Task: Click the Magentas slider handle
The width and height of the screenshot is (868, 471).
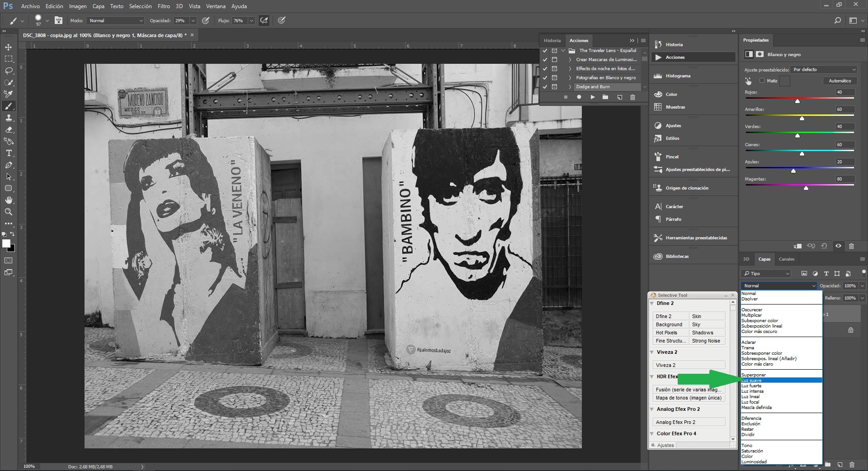Action: point(806,188)
